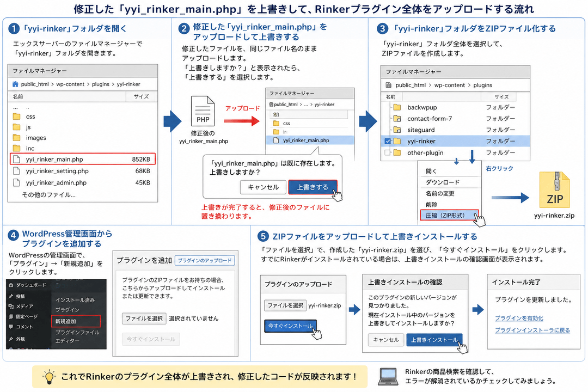
Task: Click blue 今すぐインストール button in step 5
Action: click(290, 326)
